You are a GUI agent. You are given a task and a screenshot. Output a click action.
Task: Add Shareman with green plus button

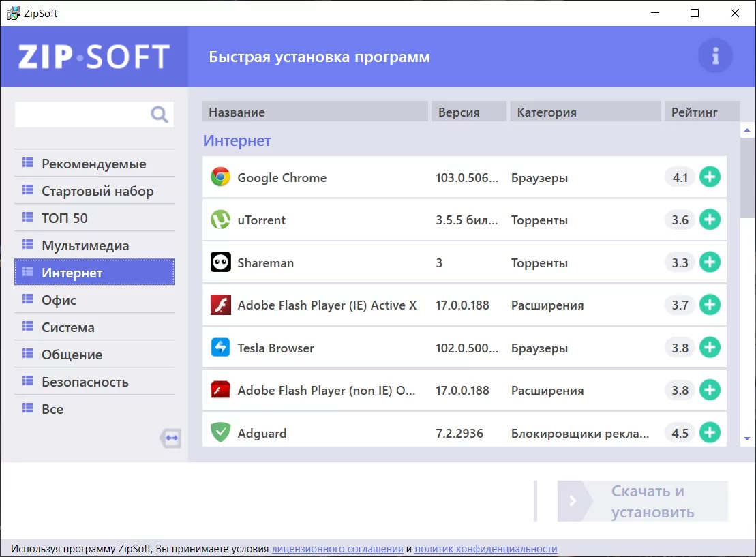tap(710, 262)
